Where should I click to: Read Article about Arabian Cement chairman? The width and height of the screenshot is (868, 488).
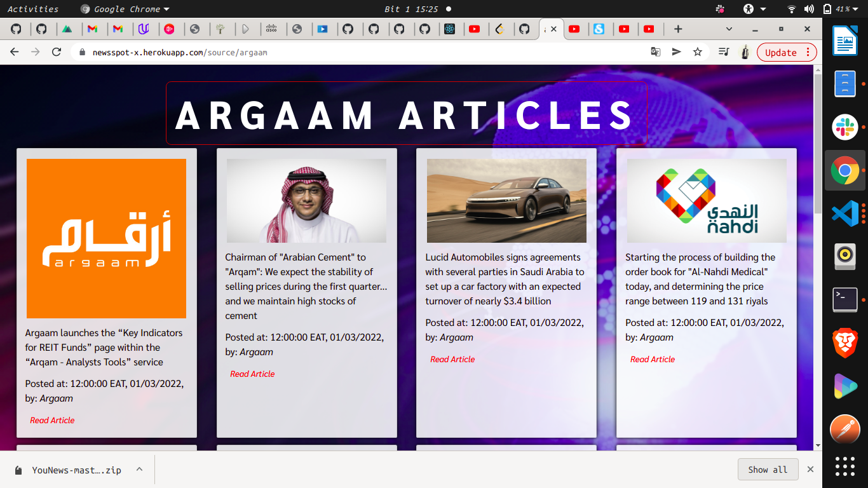point(252,374)
